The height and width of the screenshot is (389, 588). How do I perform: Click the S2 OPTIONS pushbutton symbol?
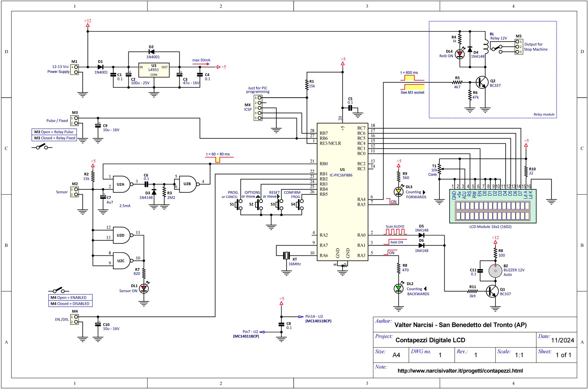click(259, 204)
